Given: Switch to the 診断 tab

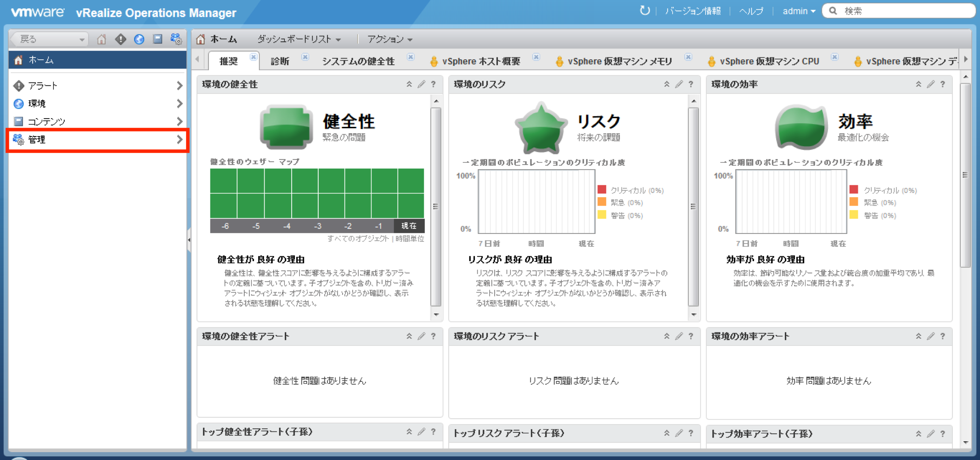Looking at the screenshot, I should tap(279, 61).
